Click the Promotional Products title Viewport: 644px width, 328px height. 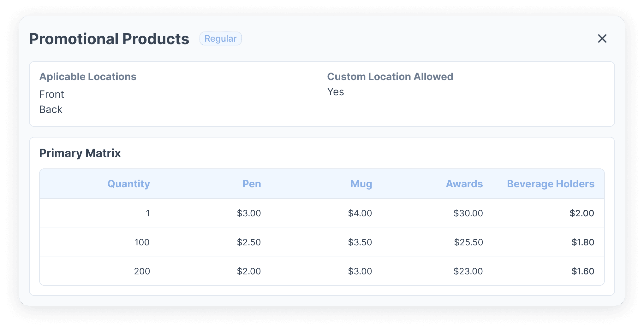(x=109, y=39)
